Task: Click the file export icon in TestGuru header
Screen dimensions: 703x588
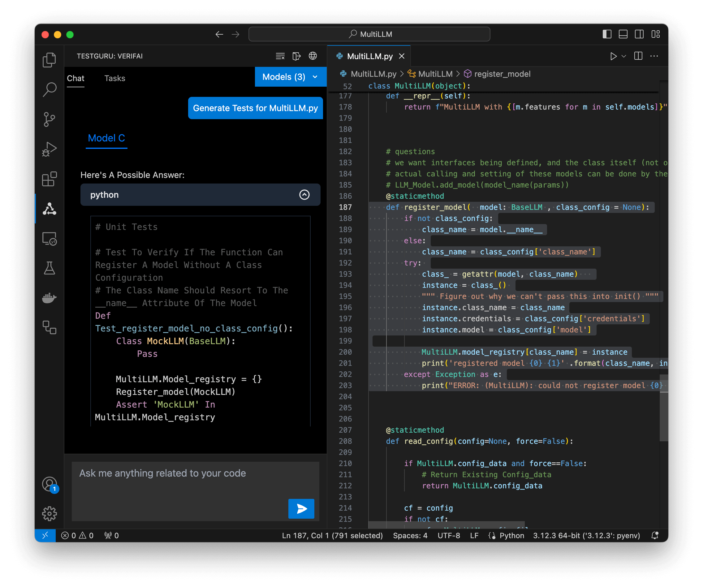Action: 297,56
